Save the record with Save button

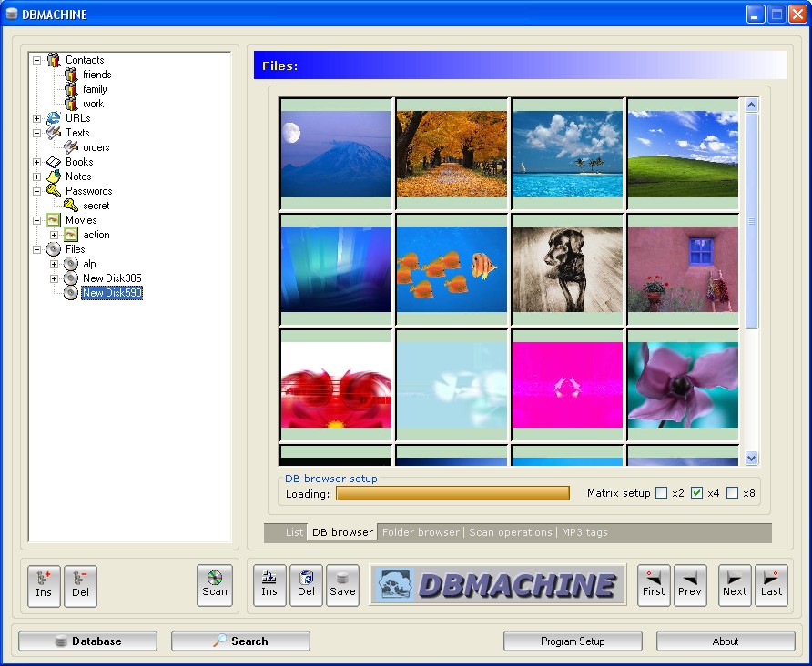tap(342, 585)
